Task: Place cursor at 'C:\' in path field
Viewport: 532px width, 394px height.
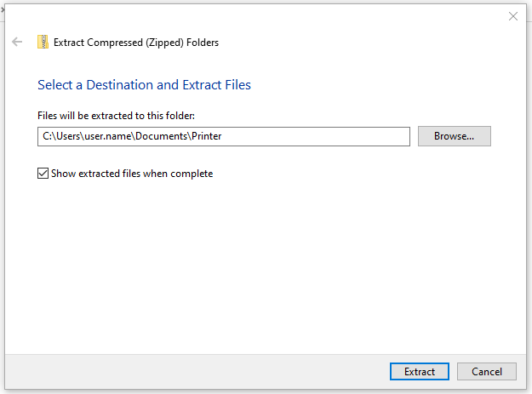Action: tap(49, 136)
